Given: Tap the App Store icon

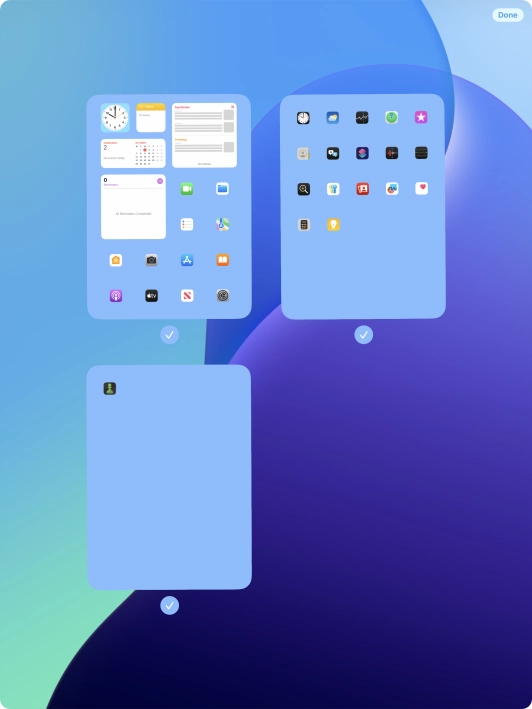Looking at the screenshot, I should tap(187, 260).
